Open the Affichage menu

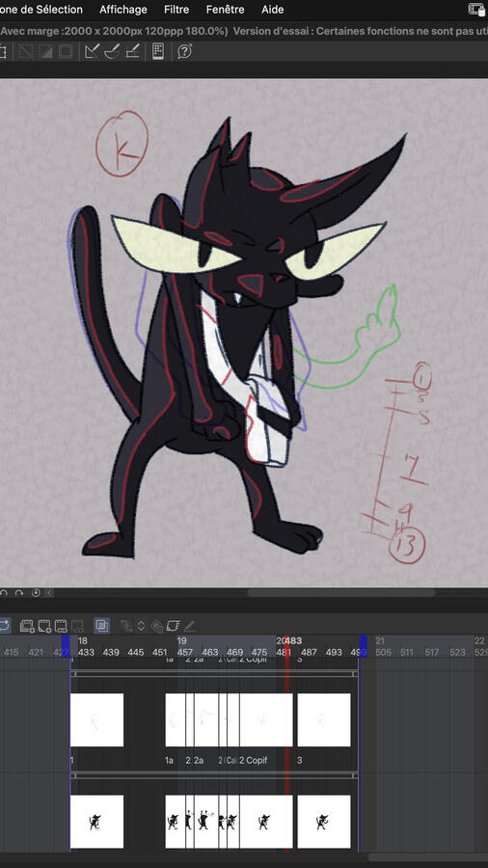coord(122,10)
